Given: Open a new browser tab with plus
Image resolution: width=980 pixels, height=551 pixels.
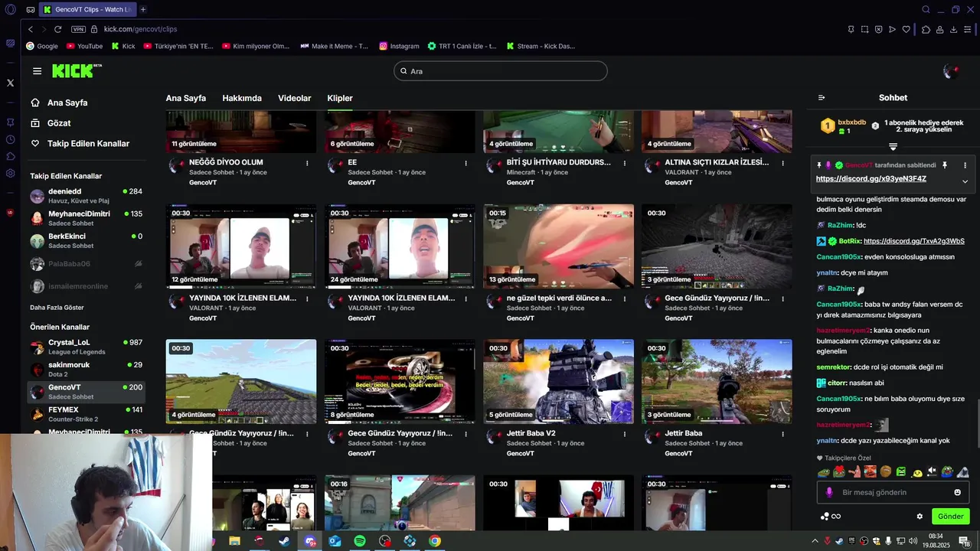Looking at the screenshot, I should pyautogui.click(x=143, y=9).
